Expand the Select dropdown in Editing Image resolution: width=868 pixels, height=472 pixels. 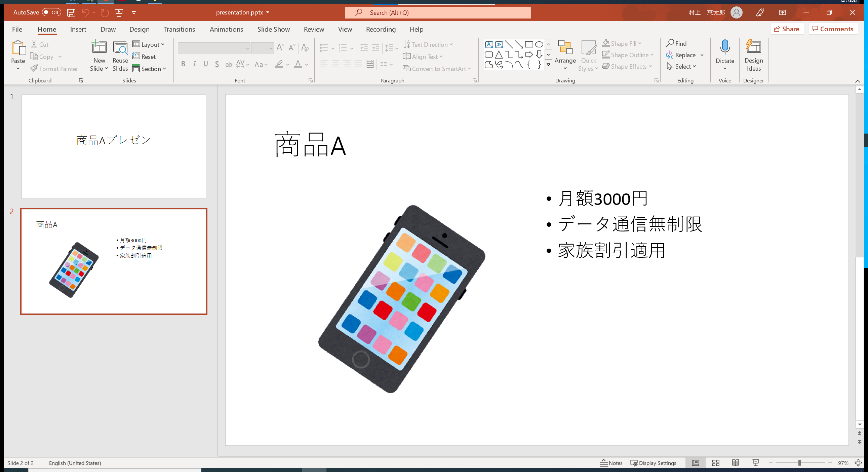[681, 66]
